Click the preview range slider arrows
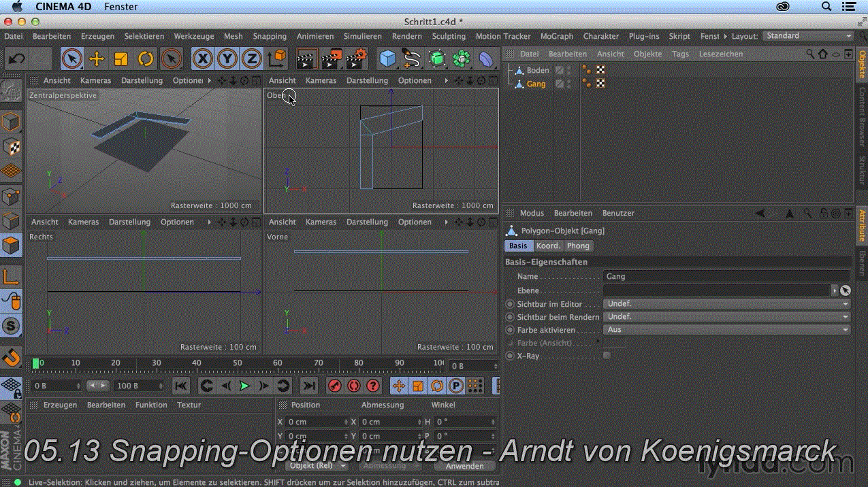The image size is (868, 487). (99, 386)
